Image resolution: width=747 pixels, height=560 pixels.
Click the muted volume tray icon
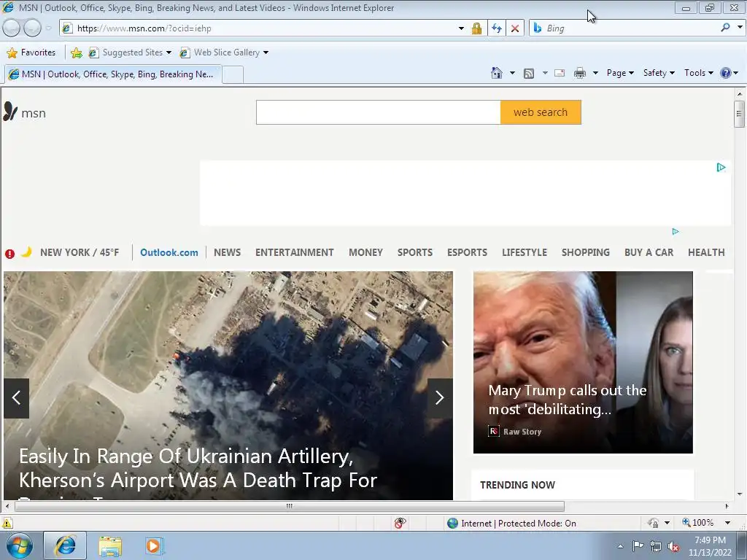click(673, 546)
